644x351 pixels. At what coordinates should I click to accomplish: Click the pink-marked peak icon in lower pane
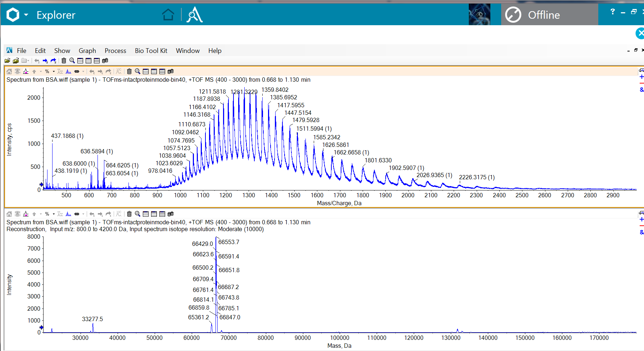pyautogui.click(x=26, y=214)
